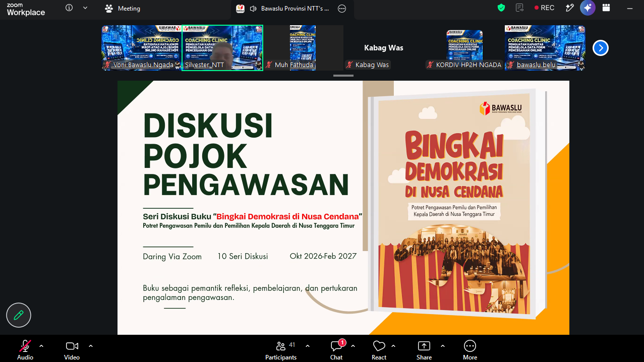644x362 pixels.
Task: Open the three-dot options on sharing tab
Action: (342, 9)
